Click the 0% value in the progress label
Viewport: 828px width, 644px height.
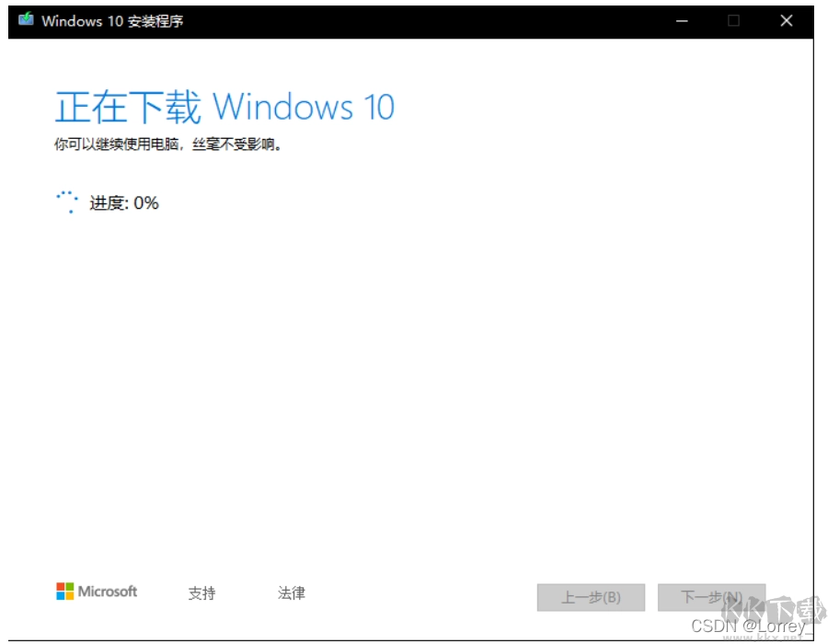click(146, 203)
